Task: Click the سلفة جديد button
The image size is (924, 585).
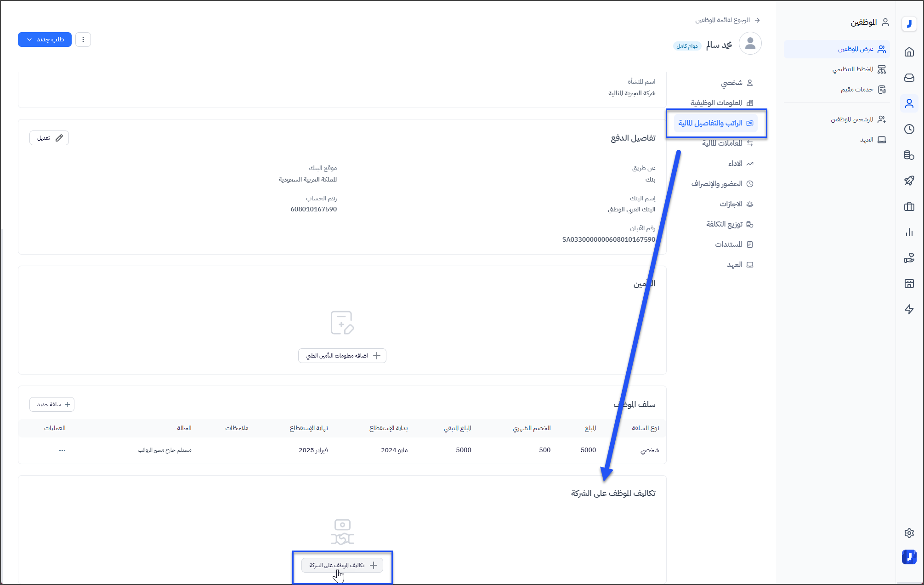Action: tap(52, 404)
